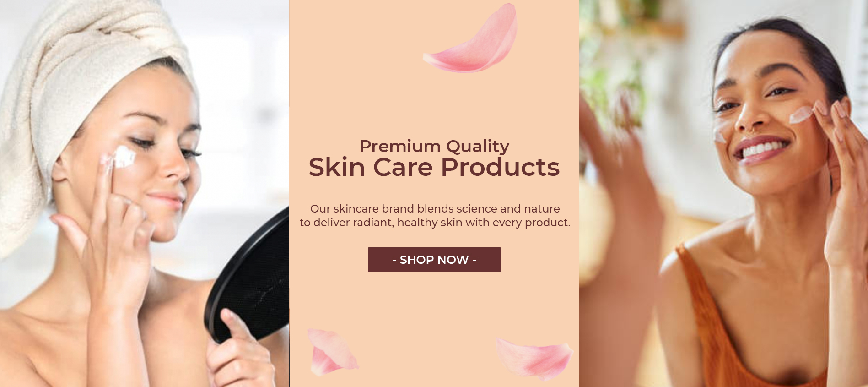The width and height of the screenshot is (868, 387).
Task: Click the skincare brand description paragraph
Action: 435,215
